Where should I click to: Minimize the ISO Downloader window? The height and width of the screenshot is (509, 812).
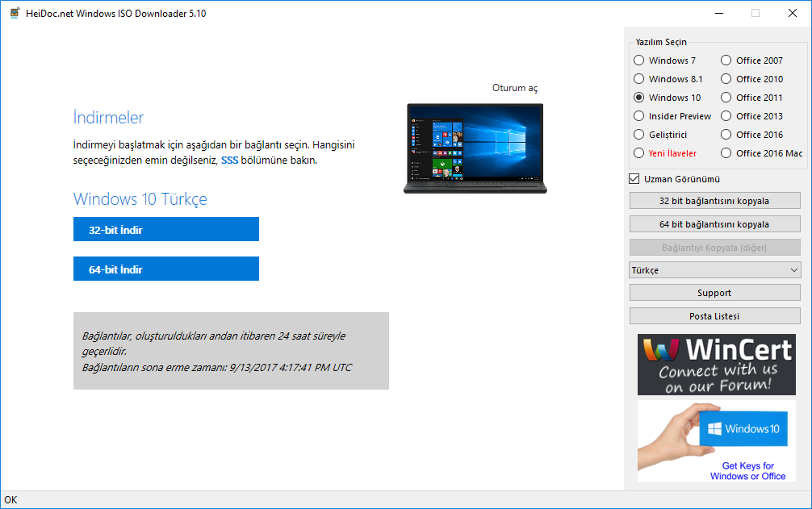(719, 13)
